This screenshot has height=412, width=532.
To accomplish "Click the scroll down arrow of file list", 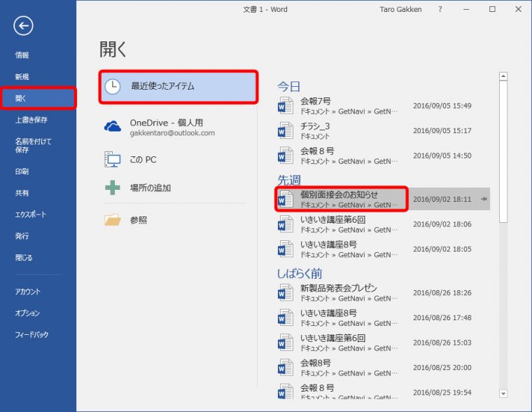I will coord(503,394).
